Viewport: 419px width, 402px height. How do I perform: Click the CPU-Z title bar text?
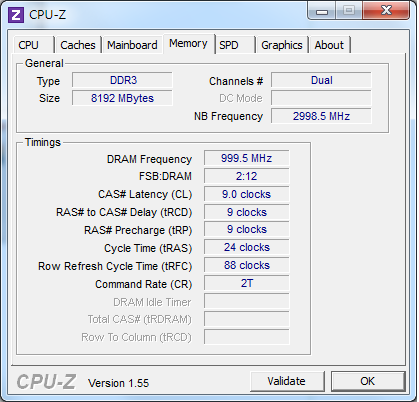click(x=48, y=15)
